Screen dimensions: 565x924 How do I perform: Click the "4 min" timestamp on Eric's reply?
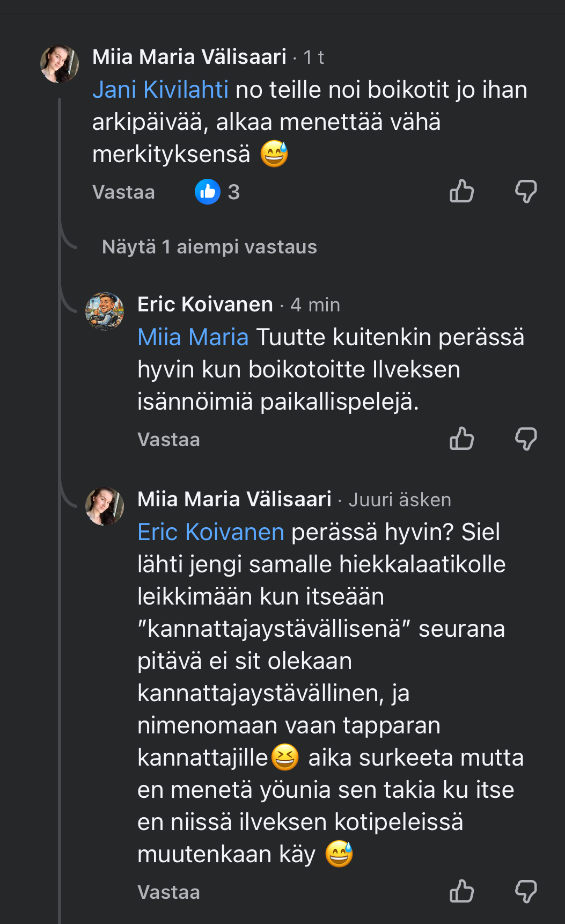[x=315, y=305]
